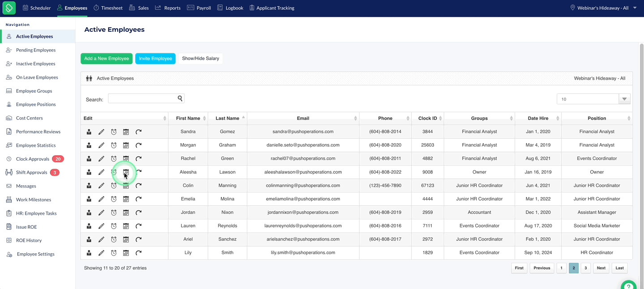Viewport: 644px width, 289px height.
Task: Sort table by Email column
Action: [x=303, y=119]
